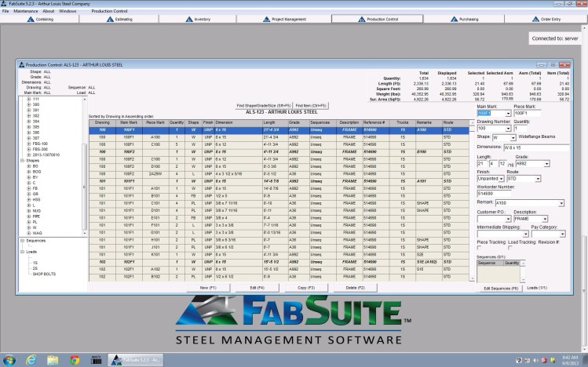588x367 pixels.
Task: Click Internet Explorer in the taskbar
Action: [32, 359]
